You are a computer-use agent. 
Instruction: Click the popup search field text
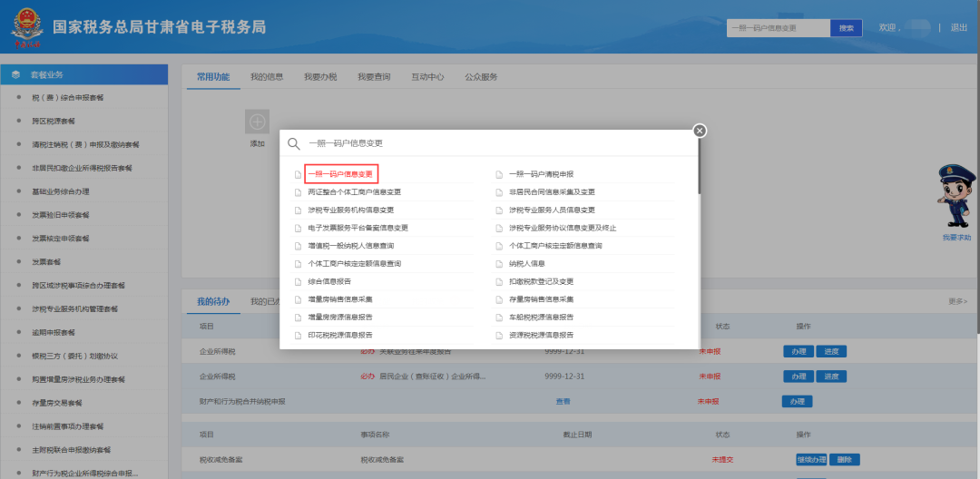pos(346,143)
